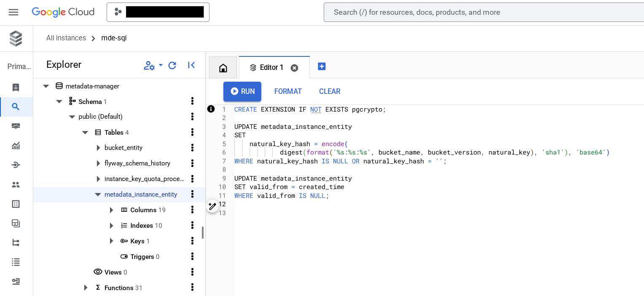Open the main navigation hamburger menu

[x=13, y=12]
